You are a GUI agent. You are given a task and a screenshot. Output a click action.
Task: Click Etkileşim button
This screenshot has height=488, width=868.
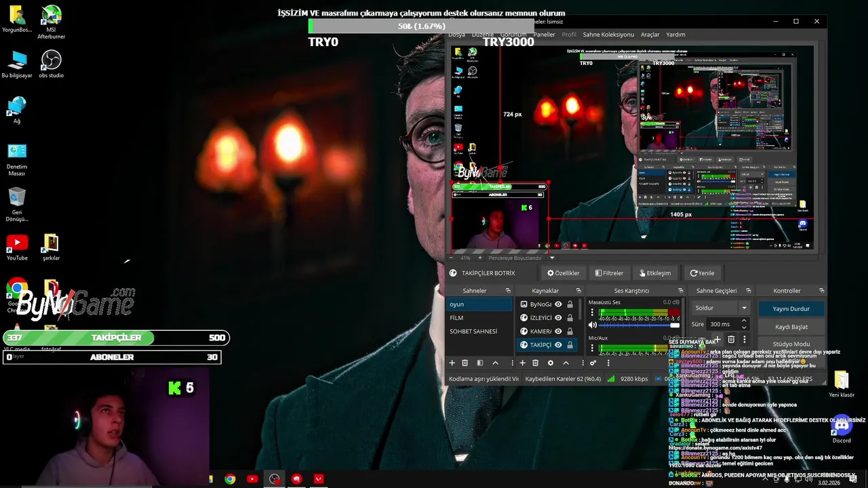pos(655,273)
